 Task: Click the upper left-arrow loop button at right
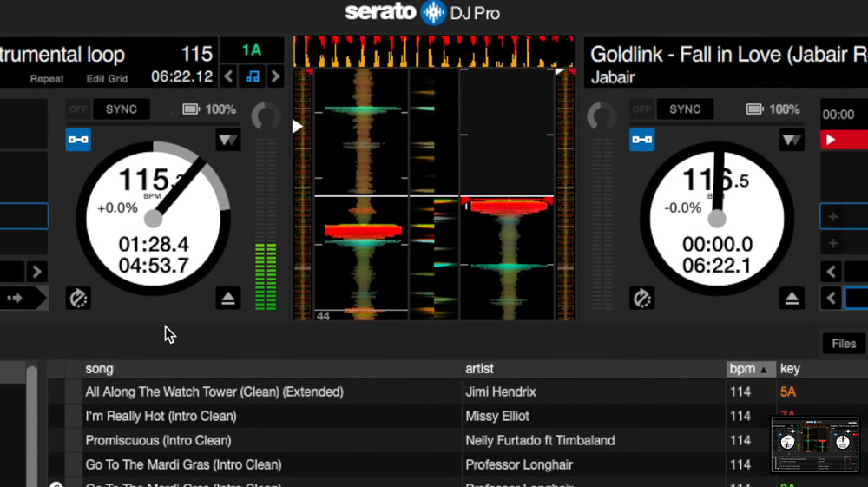click(832, 271)
